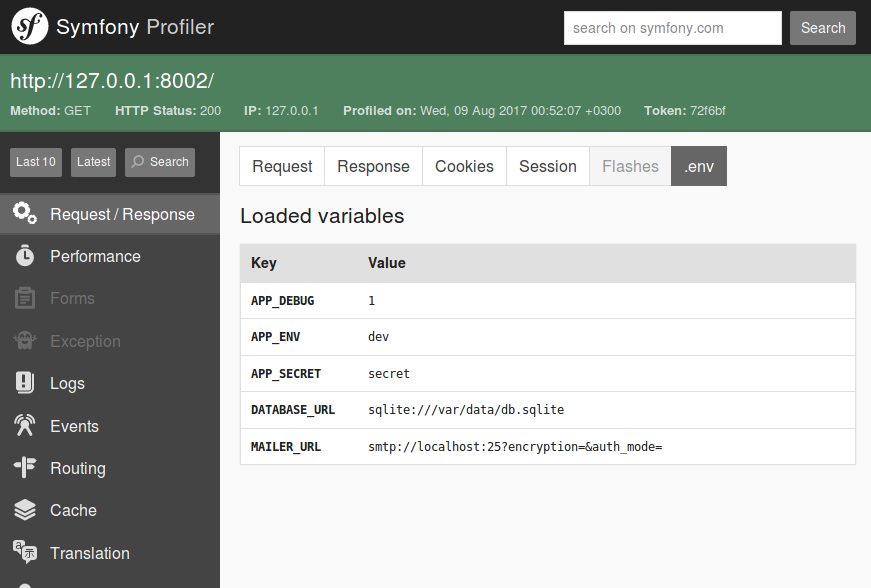Select the APP_ENV key cell
The image size is (871, 588).
click(276, 337)
